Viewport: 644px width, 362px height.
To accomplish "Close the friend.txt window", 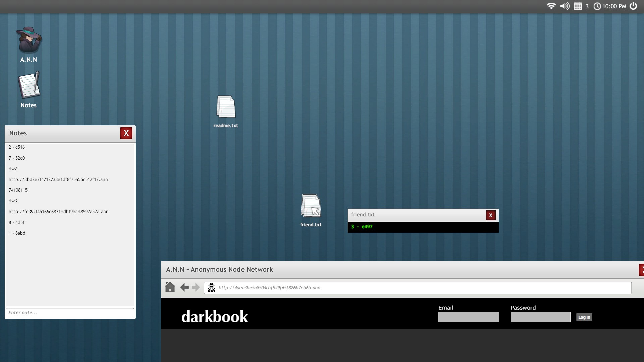I will 491,215.
